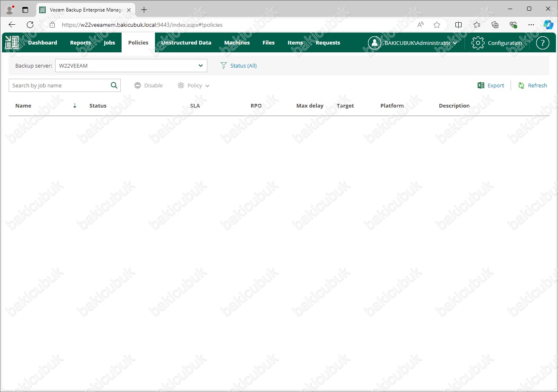Viewport: 558px width, 392px height.
Task: Click the green Refresh icon
Action: pyautogui.click(x=521, y=85)
